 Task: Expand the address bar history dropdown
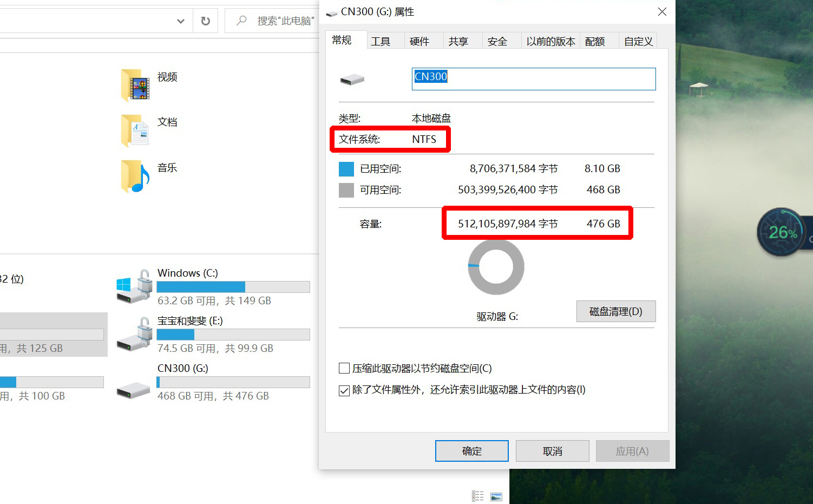click(x=181, y=21)
